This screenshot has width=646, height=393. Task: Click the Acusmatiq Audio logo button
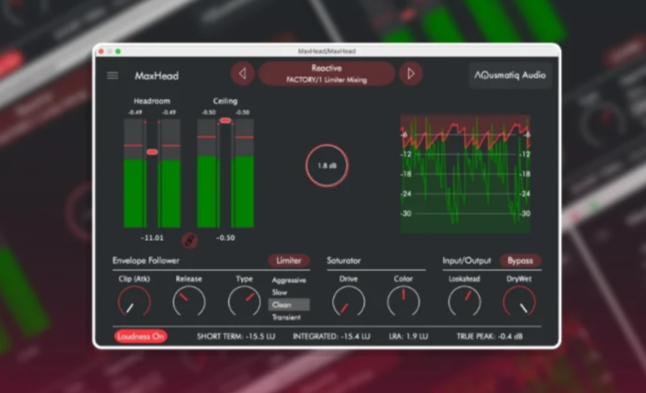pos(510,75)
